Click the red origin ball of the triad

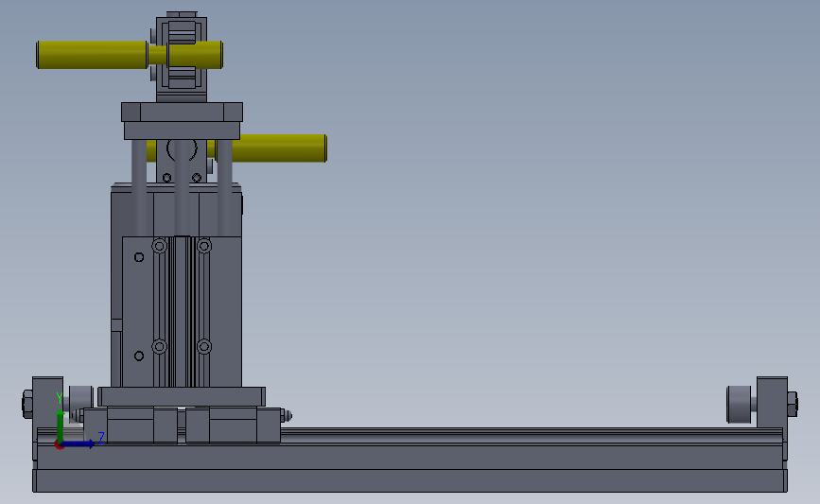[59, 445]
